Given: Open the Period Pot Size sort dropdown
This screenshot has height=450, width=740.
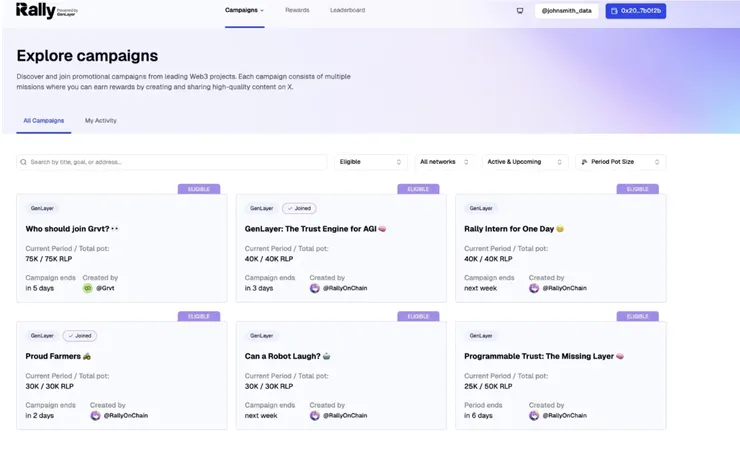Looking at the screenshot, I should pyautogui.click(x=621, y=162).
